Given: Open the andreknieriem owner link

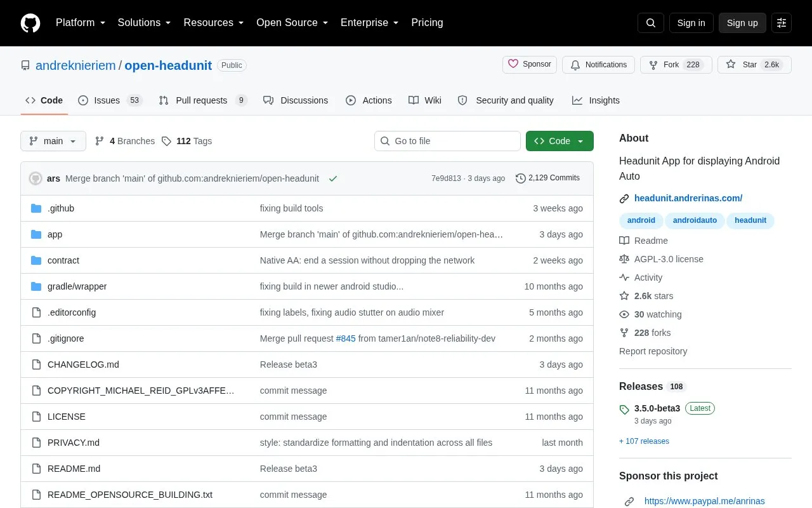Looking at the screenshot, I should click(x=75, y=65).
